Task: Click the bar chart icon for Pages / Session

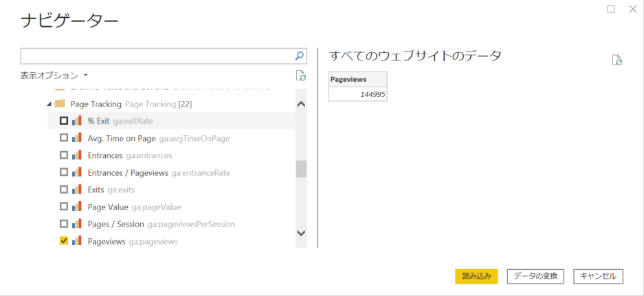Action: pos(77,224)
